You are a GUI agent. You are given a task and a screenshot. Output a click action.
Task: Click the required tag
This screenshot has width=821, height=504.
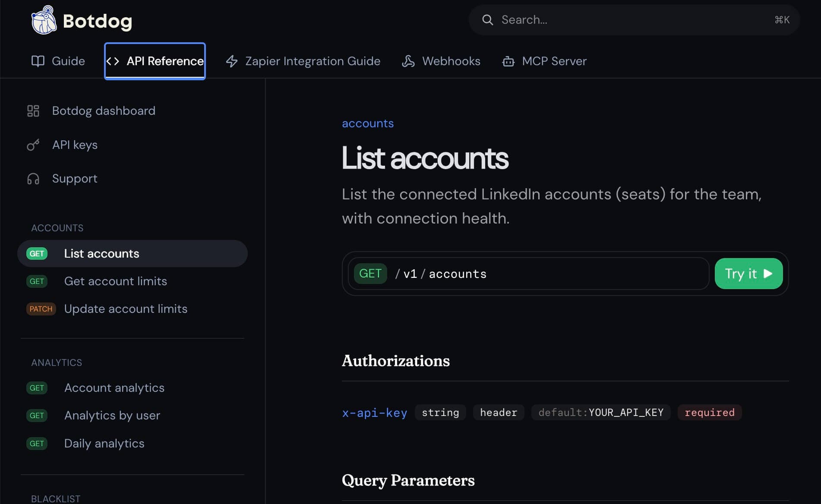tap(710, 413)
